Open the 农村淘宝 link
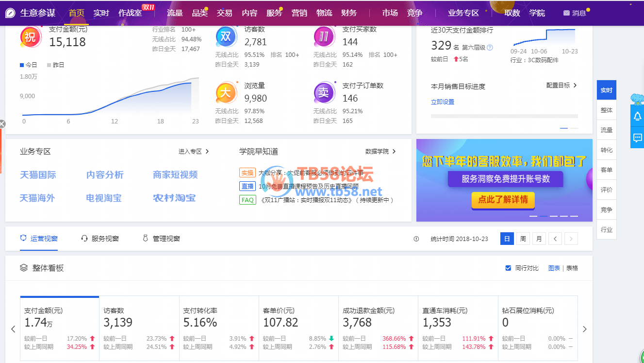Screen dimensions: 644x363 point(174,198)
